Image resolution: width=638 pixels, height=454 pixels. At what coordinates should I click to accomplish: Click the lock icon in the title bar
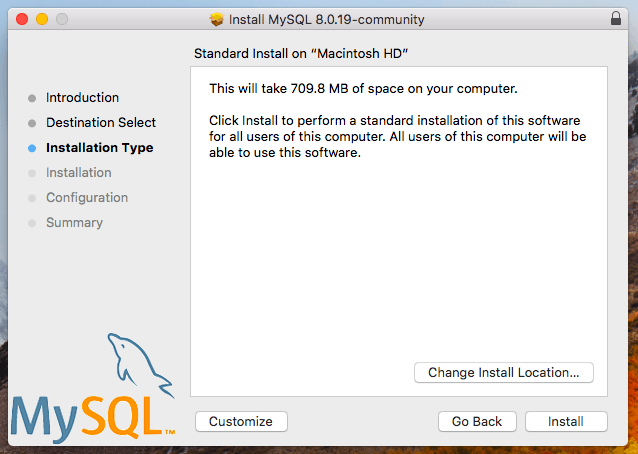(614, 19)
